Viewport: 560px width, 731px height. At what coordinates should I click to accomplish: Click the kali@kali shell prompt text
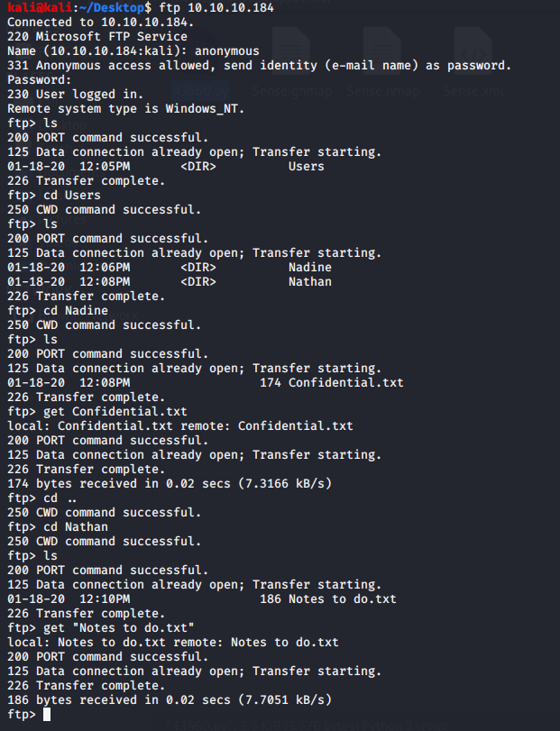(x=36, y=7)
